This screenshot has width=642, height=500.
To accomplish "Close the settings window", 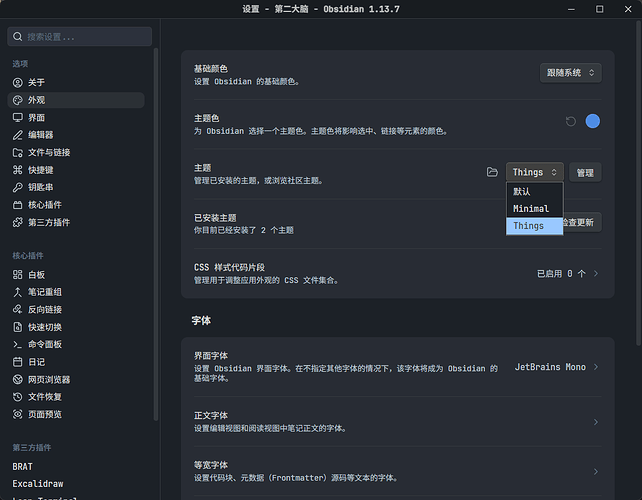I will 628,9.
